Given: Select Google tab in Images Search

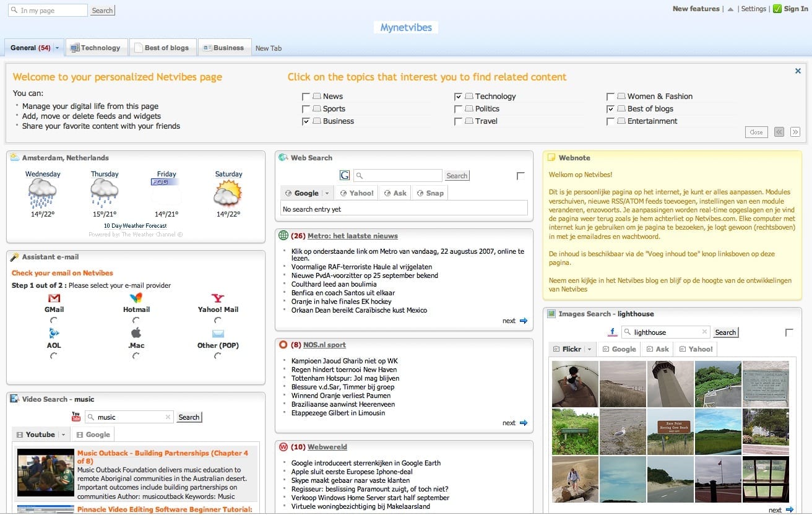Looking at the screenshot, I should click(x=619, y=349).
